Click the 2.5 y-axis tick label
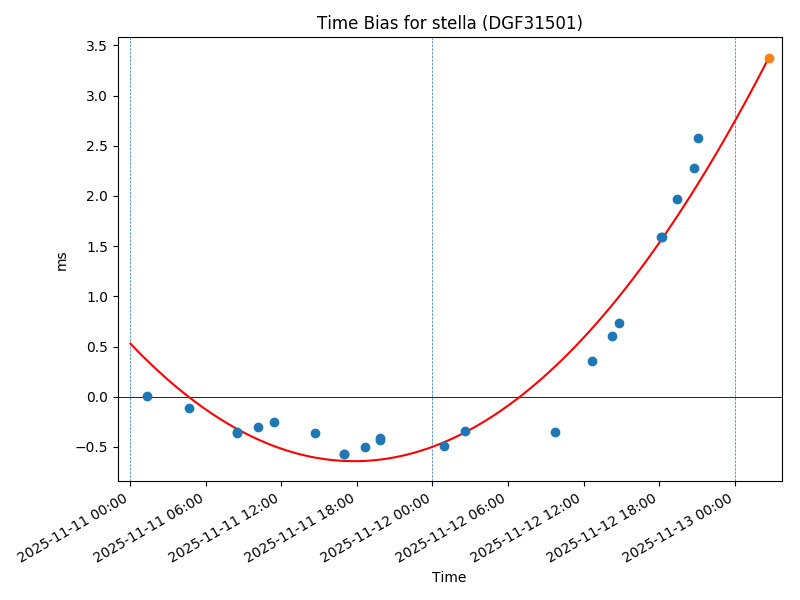The width and height of the screenshot is (800, 600). pyautogui.click(x=96, y=146)
